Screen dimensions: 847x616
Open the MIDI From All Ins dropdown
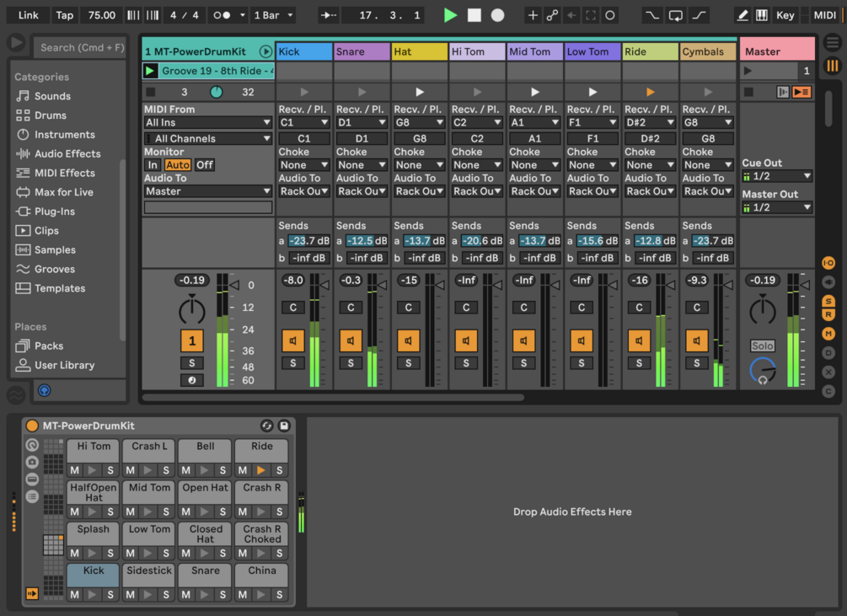(x=208, y=122)
